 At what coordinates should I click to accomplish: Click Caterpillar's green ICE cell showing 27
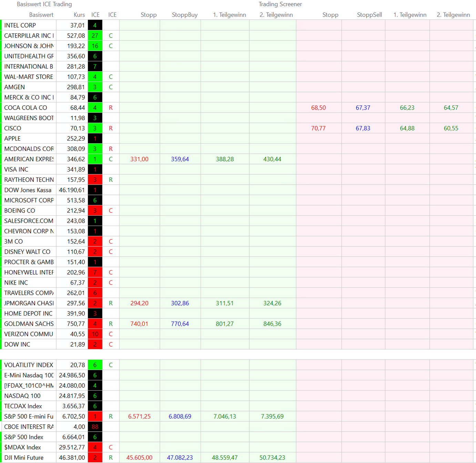tap(95, 35)
